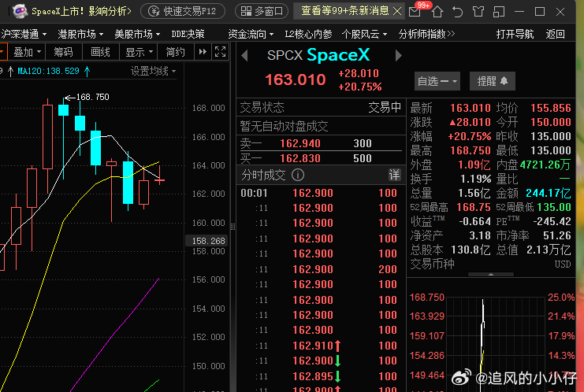Click the panel divider drag handle
Viewport: 584px width, 392px height.
(x=232, y=227)
